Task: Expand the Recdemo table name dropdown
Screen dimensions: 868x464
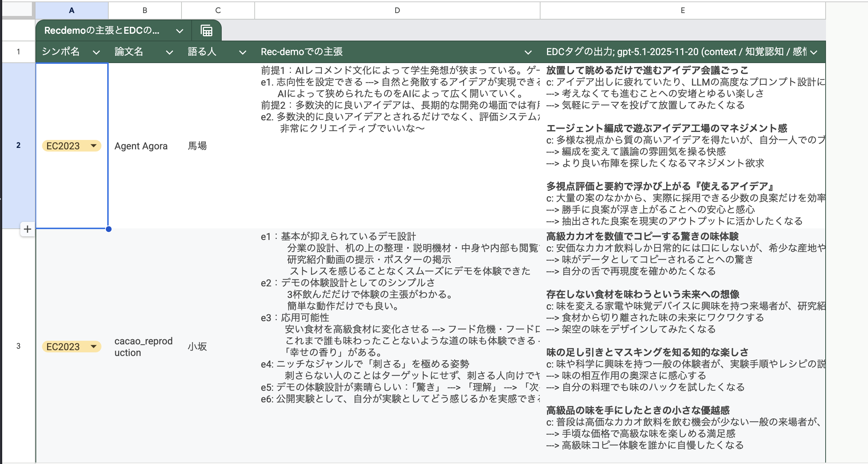Action: [x=179, y=31]
